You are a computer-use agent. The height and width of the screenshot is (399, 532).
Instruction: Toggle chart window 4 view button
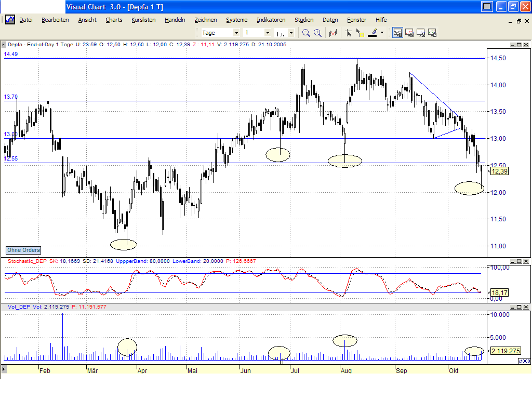(x=432, y=33)
